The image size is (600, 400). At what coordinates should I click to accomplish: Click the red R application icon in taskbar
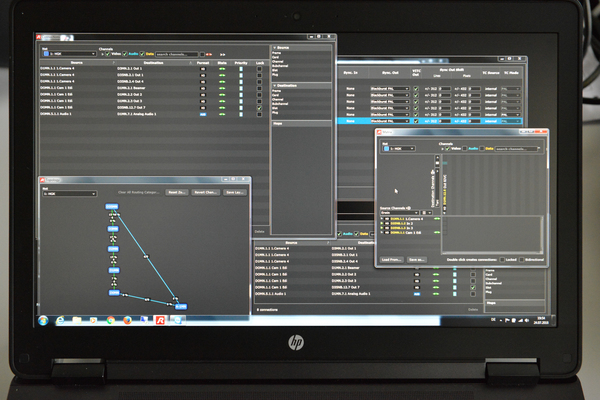[x=160, y=319]
